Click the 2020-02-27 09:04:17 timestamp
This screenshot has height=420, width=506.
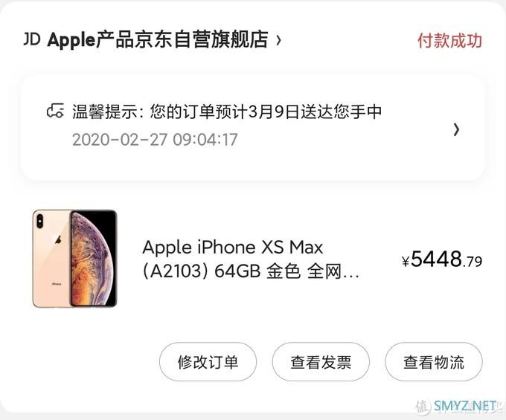[155, 140]
